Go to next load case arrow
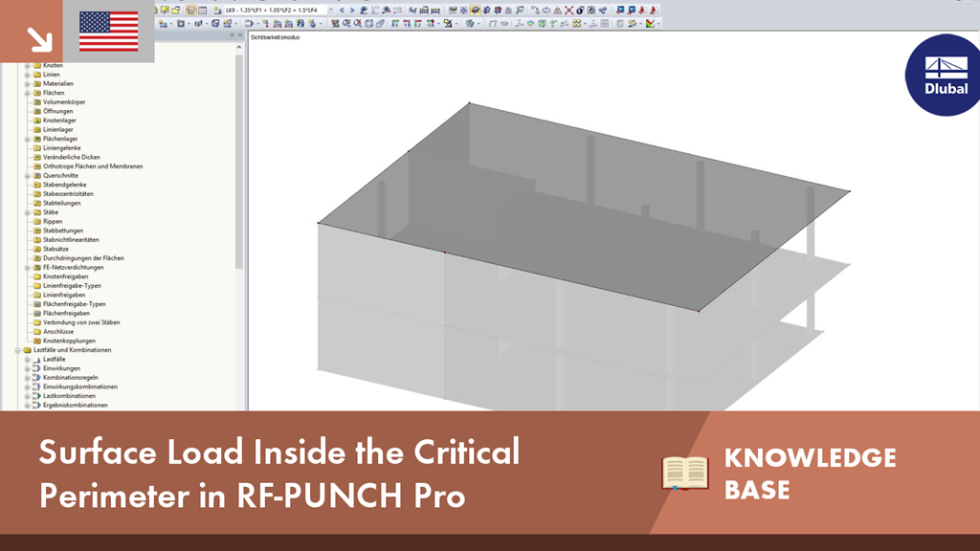980x551 pixels. tap(352, 10)
